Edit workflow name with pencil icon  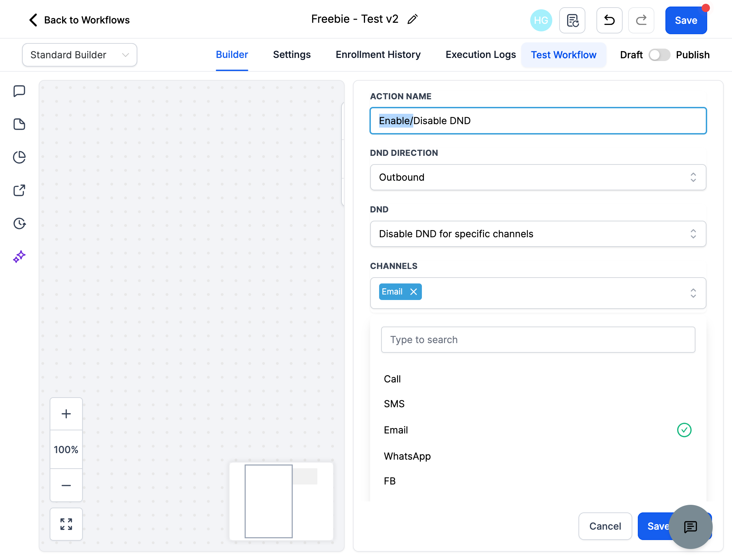(x=413, y=19)
